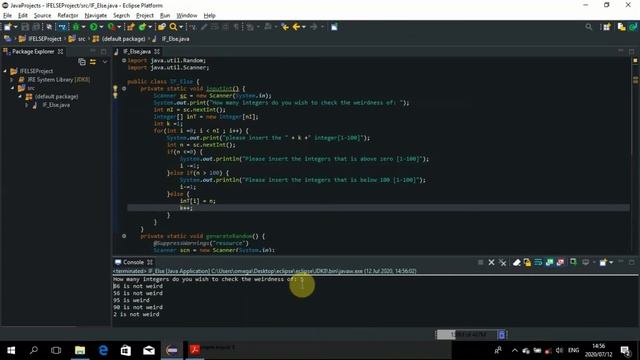Click the green Run play button
This screenshot has width=640, height=360.
93,27
